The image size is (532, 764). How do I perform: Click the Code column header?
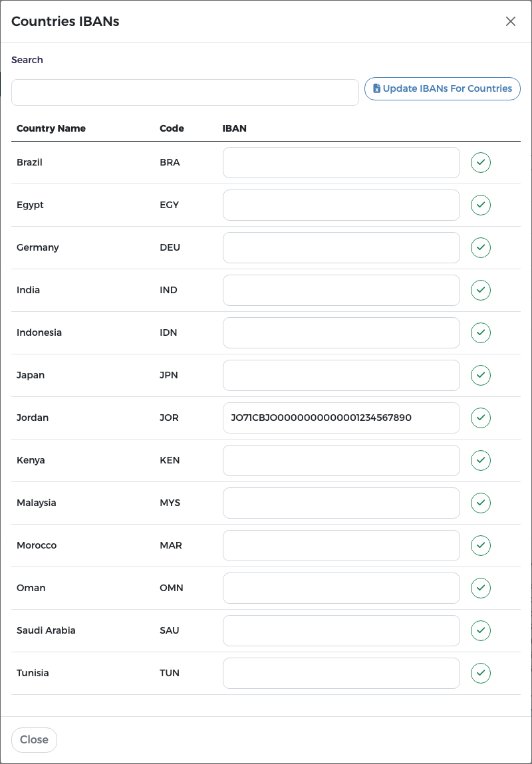coord(172,128)
